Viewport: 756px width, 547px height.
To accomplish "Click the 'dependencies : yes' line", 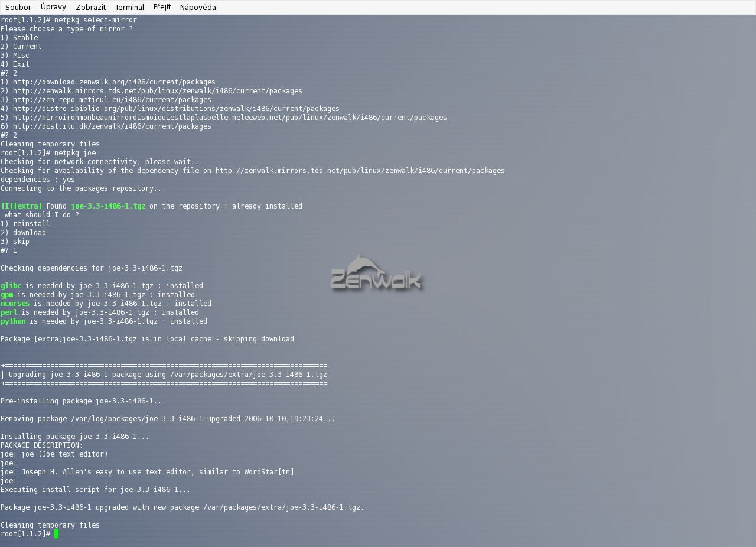I will coord(38,180).
